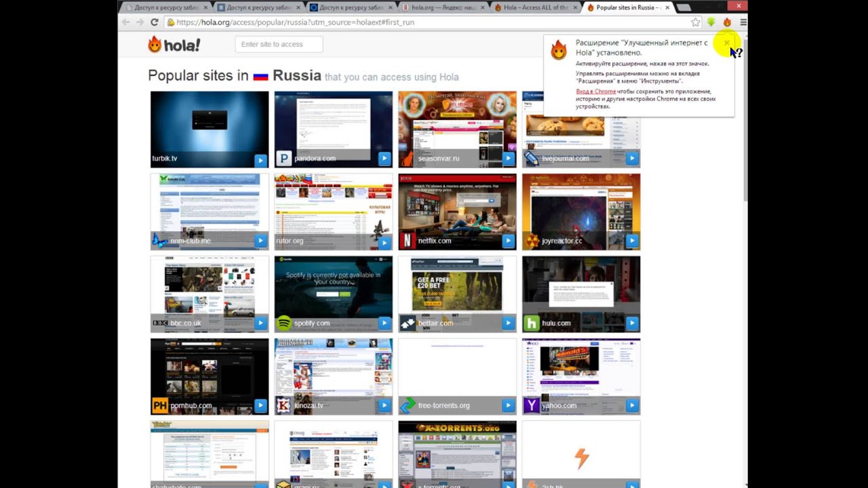868x488 pixels.
Task: Switch to the blocked-resource tab with VK favicon
Action: point(258,7)
